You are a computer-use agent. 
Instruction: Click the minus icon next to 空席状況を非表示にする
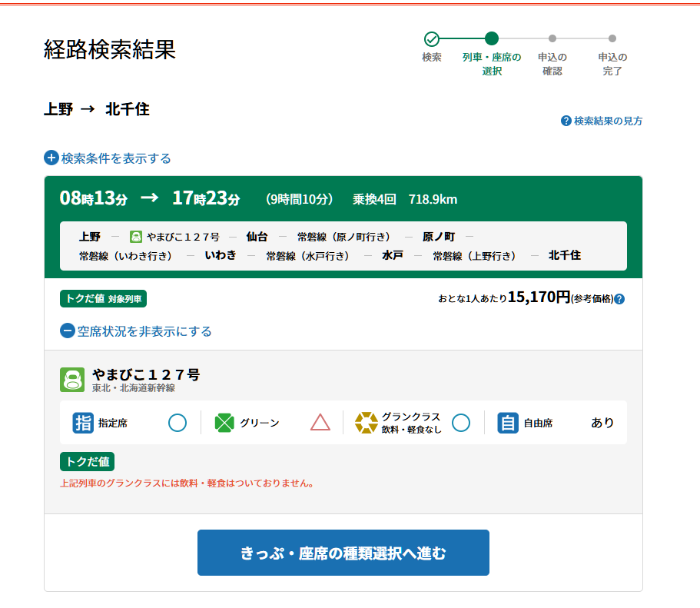pyautogui.click(x=68, y=331)
